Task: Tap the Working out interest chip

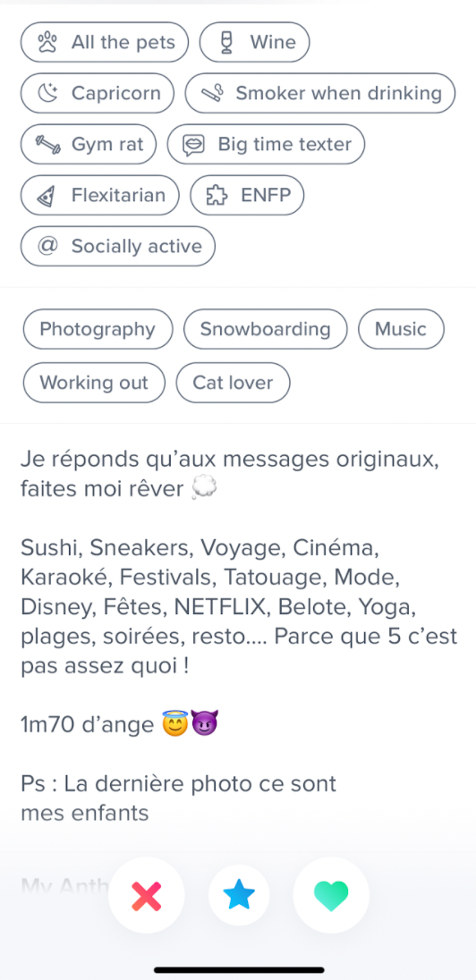Action: point(94,383)
